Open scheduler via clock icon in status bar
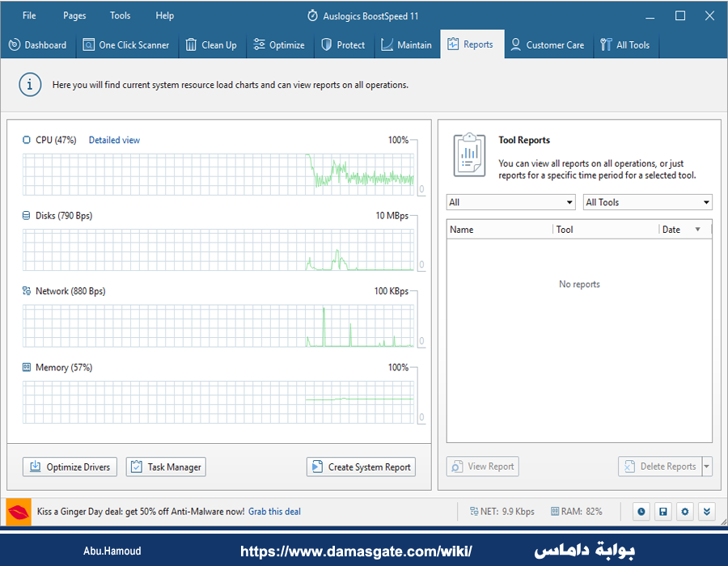This screenshot has height=566, width=728. (x=641, y=511)
